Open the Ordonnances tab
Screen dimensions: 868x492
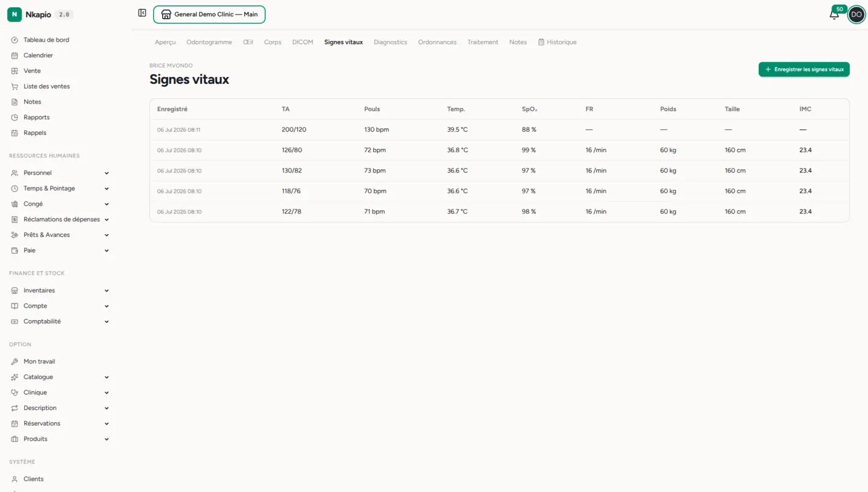click(x=437, y=42)
